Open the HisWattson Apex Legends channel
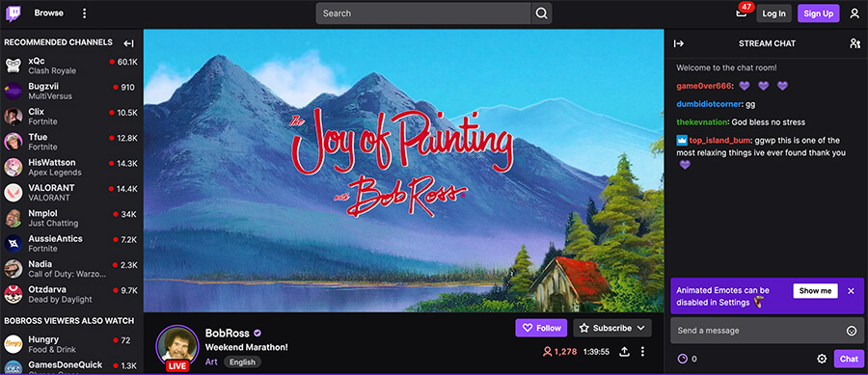The width and height of the screenshot is (868, 375). coord(71,167)
